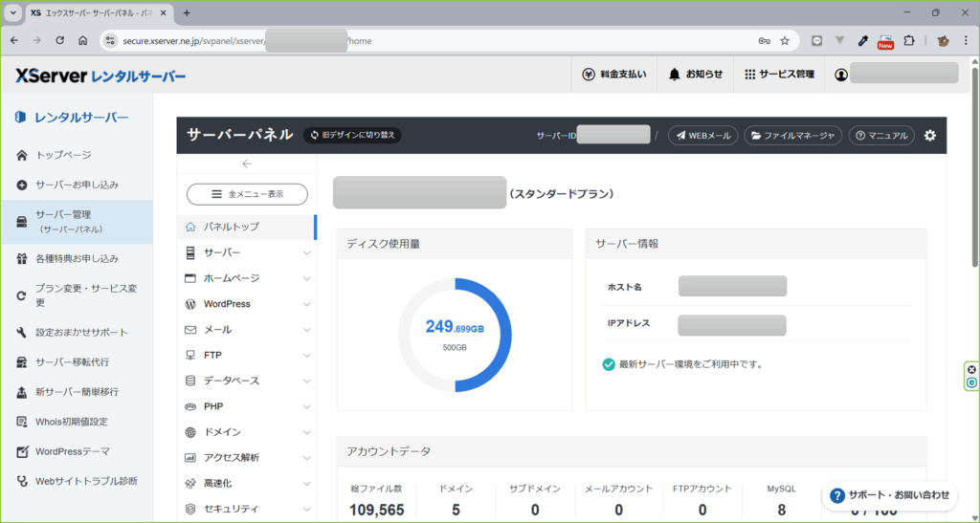Switch with 旧デザインに切り替え button
980x523 pixels.
352,135
